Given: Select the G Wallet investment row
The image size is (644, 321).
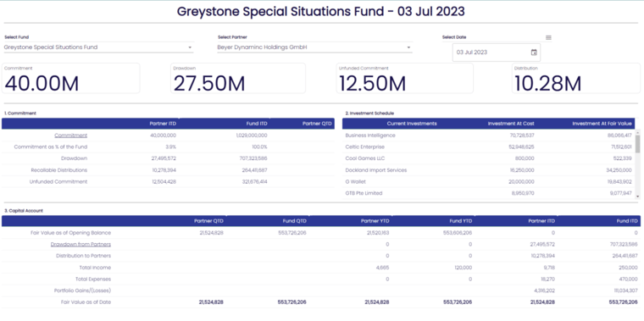Looking at the screenshot, I should coord(488,181).
